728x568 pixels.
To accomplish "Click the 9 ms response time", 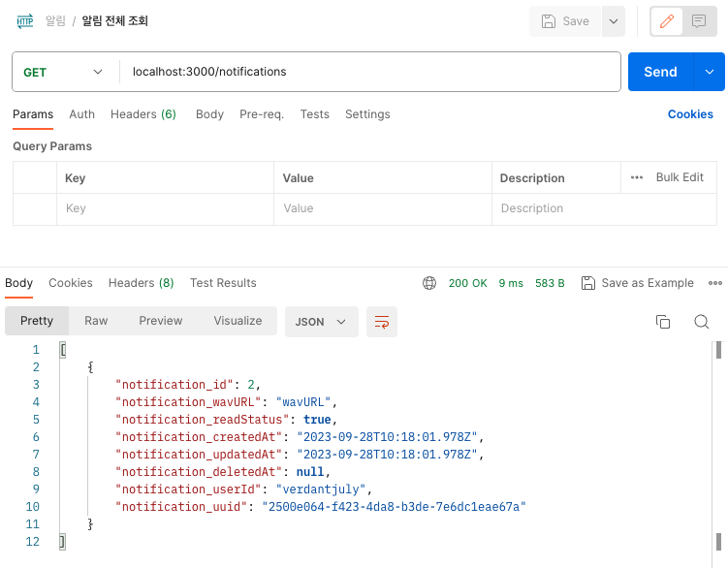I will [511, 283].
